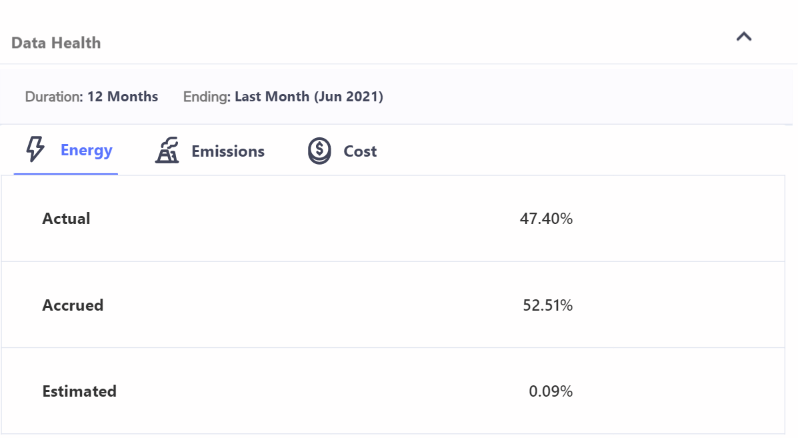Click the 0.09% Estimated value

click(x=551, y=391)
